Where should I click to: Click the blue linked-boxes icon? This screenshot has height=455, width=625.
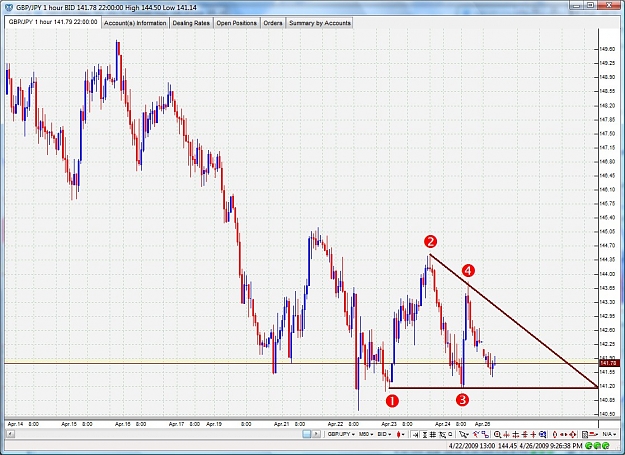(x=485, y=434)
